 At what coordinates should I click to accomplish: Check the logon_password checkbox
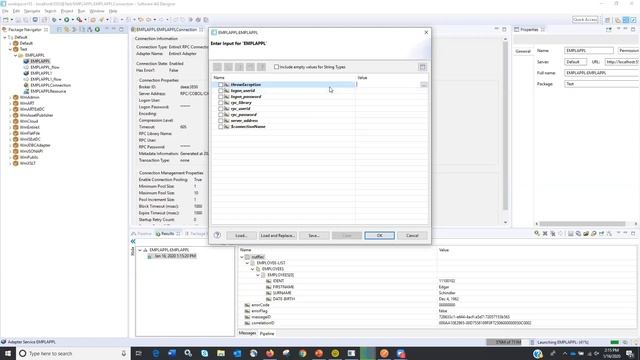220,97
